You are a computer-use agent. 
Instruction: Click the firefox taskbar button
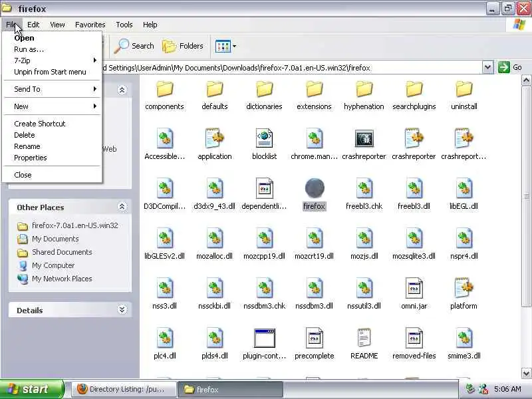pyautogui.click(x=230, y=389)
